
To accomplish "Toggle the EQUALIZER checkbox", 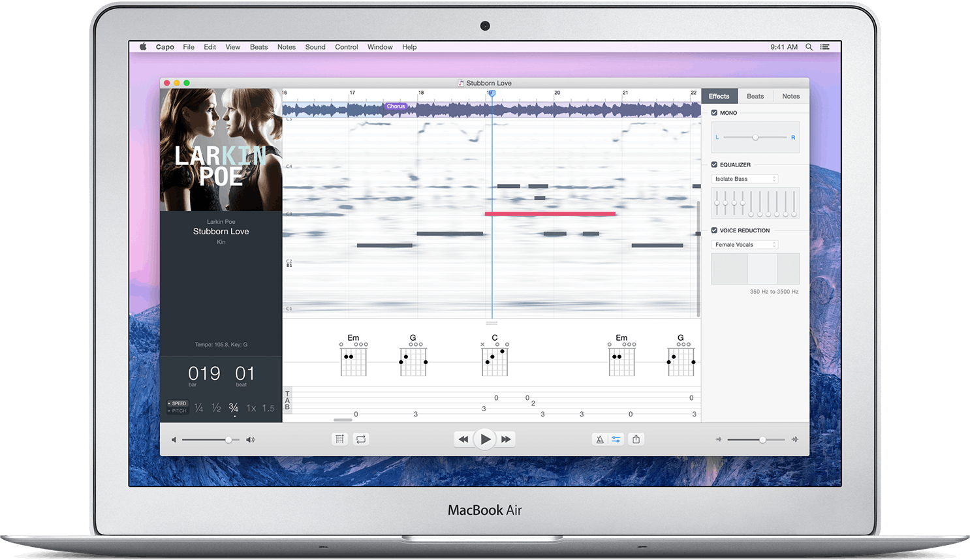I will point(714,164).
